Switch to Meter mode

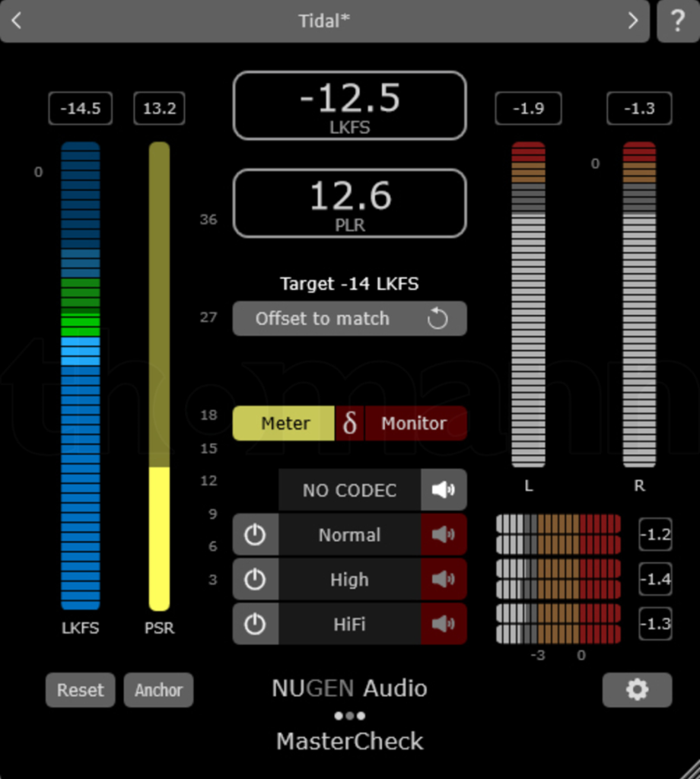point(283,424)
